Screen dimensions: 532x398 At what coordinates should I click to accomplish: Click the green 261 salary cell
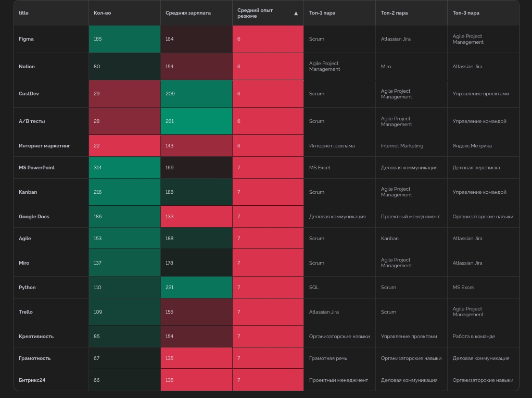click(x=196, y=121)
